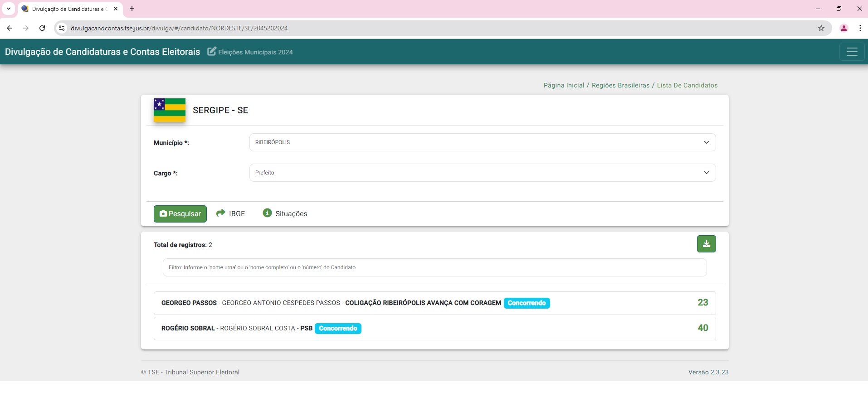
Task: Select candidate number 23
Action: [702, 303]
